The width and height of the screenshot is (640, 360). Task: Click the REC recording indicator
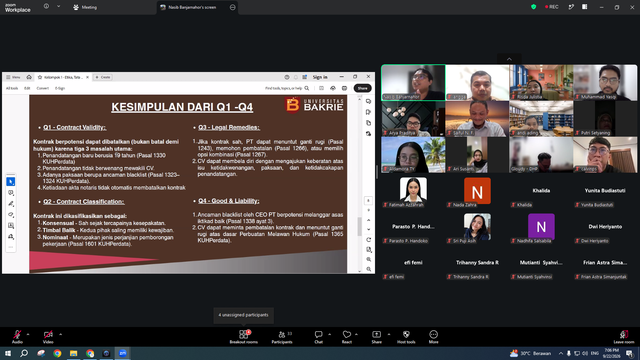551,7
